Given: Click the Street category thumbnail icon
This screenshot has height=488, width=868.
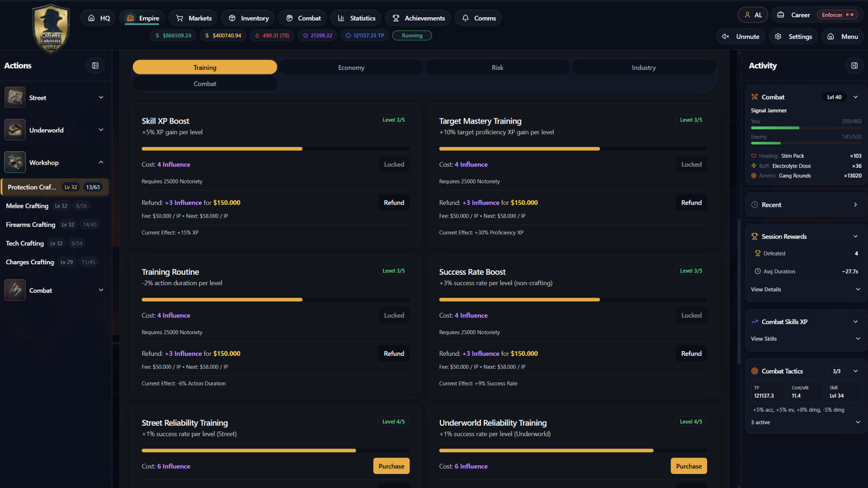Looking at the screenshot, I should pyautogui.click(x=15, y=98).
